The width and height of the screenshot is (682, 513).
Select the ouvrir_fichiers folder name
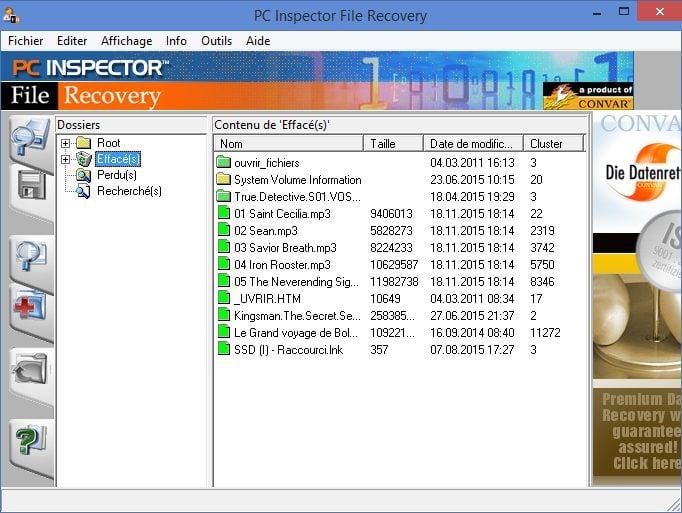click(x=267, y=163)
